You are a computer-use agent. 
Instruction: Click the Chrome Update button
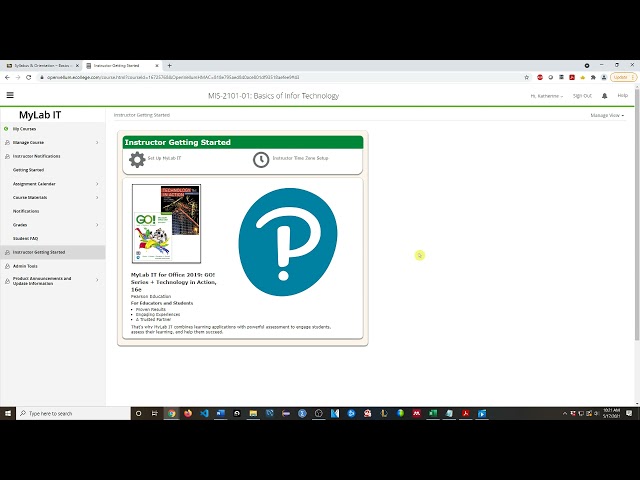click(x=623, y=77)
